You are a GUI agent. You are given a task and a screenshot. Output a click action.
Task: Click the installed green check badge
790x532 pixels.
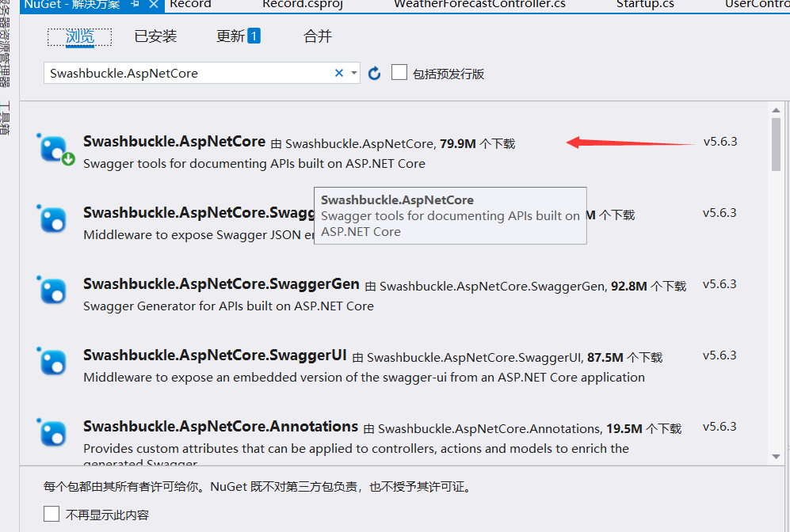pos(68,159)
